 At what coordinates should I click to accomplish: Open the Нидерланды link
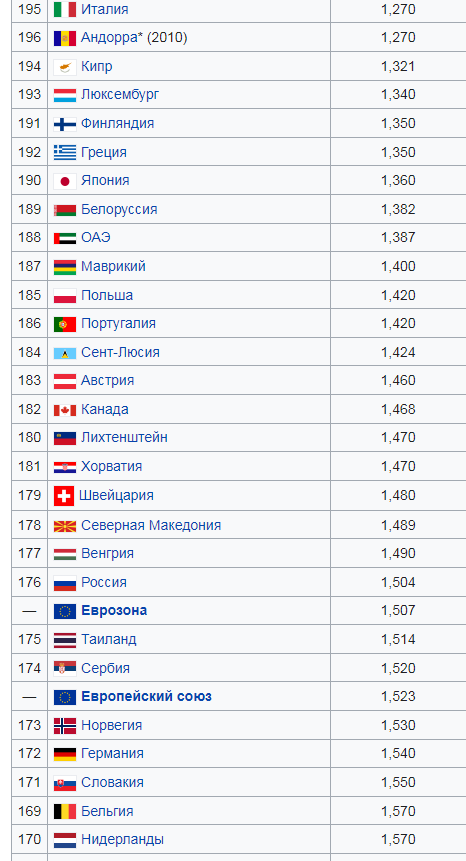(x=122, y=840)
